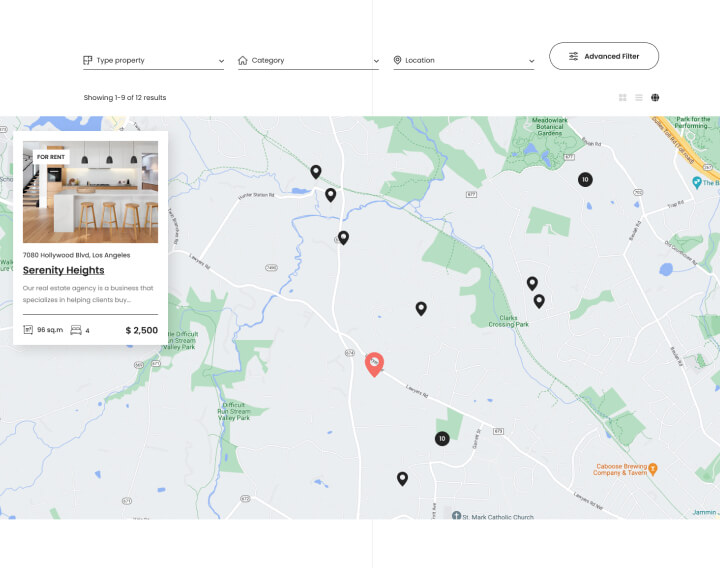Click the square-meter area icon on card
Screen dimensions: 720x568
pyautogui.click(x=28, y=330)
